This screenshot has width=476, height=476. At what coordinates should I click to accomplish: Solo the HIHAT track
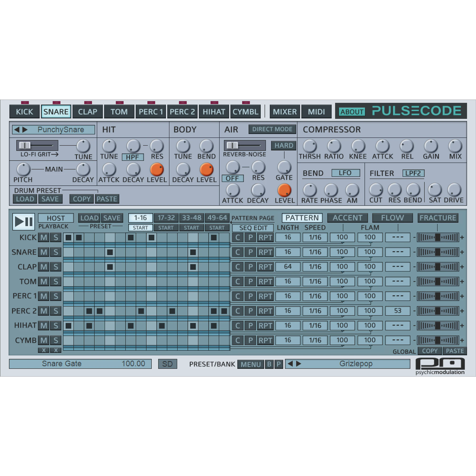(56, 325)
